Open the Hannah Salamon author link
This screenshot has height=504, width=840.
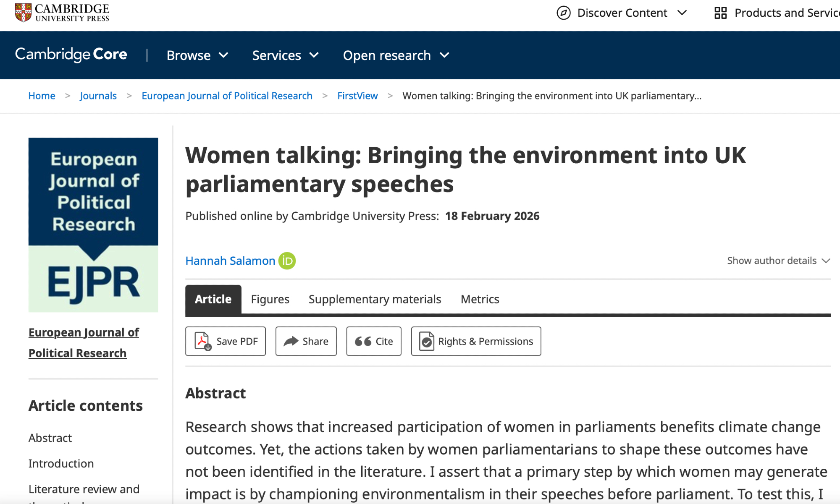[230, 261]
